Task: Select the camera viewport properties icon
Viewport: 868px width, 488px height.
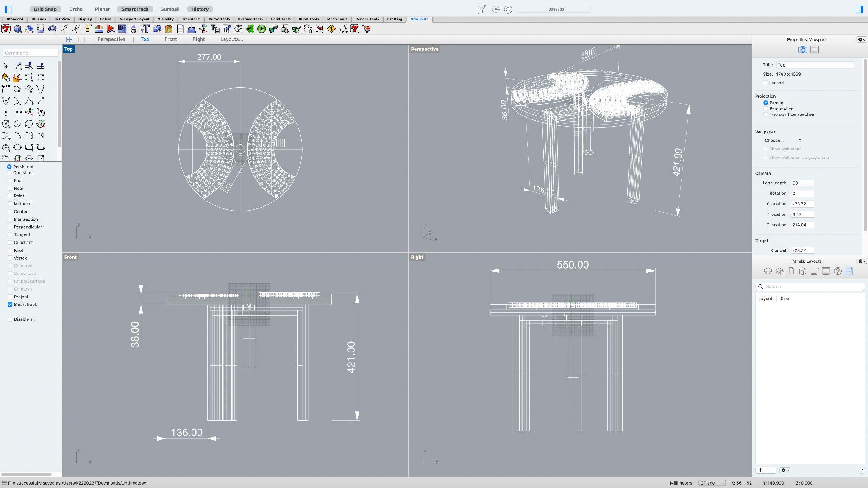Action: pyautogui.click(x=802, y=50)
